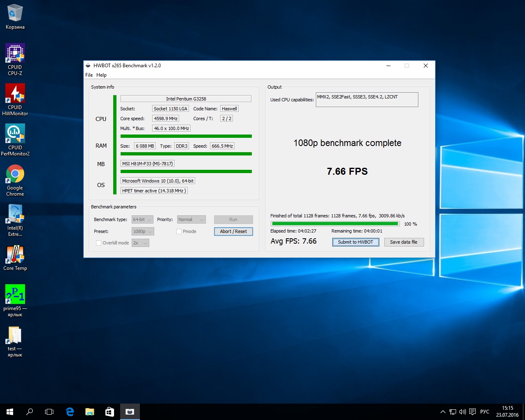Click the Cores / T value 2 / 2
Image resolution: width=525 pixels, height=420 pixels.
pos(227,119)
